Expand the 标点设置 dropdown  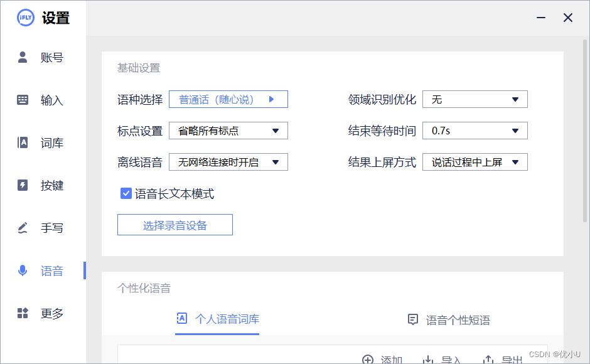228,131
